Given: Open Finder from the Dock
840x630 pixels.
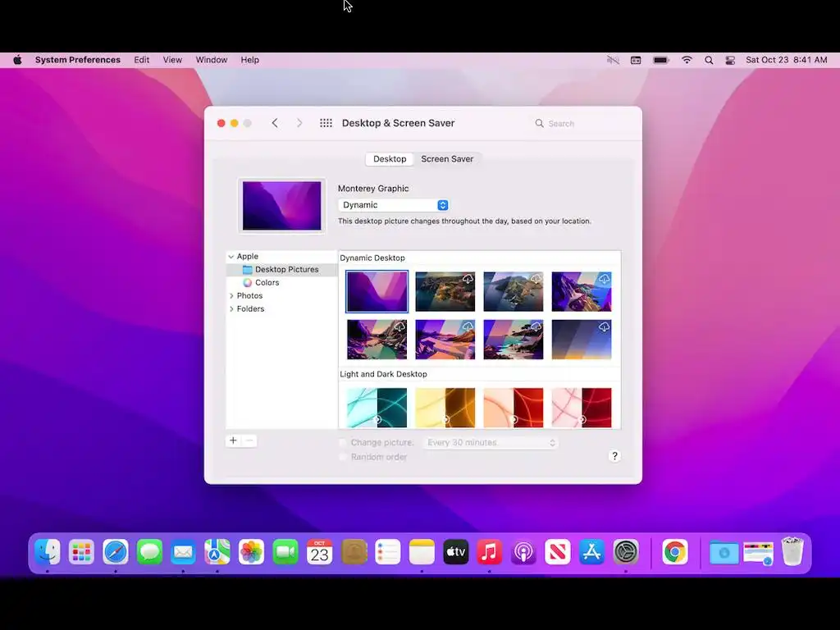Looking at the screenshot, I should (48, 552).
